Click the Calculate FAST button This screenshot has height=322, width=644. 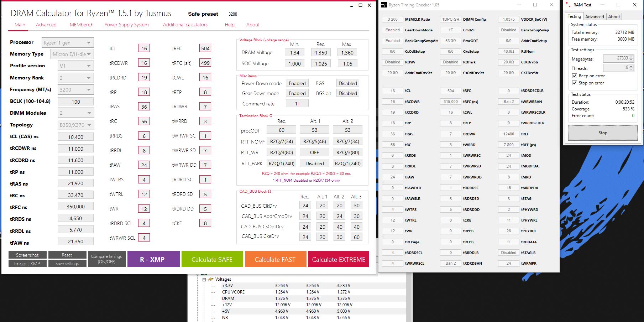pyautogui.click(x=275, y=259)
